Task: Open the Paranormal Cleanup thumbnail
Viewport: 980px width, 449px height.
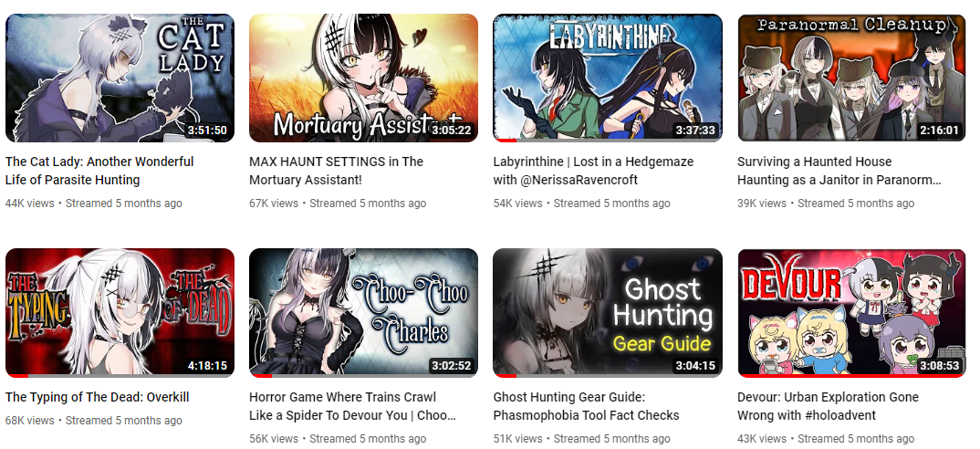Action: coord(851,78)
